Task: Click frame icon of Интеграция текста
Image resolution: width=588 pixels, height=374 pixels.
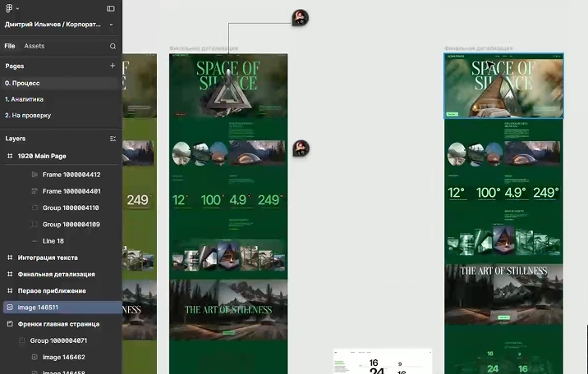Action: [10, 258]
